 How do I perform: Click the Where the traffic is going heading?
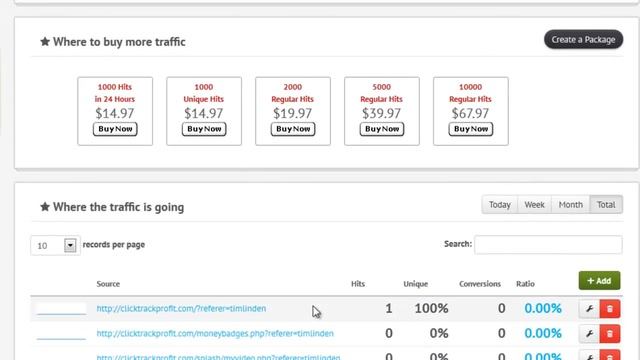pos(118,207)
